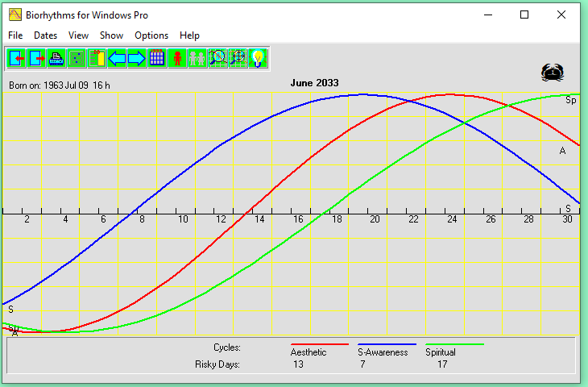Click day 20 on the axis

coord(375,219)
